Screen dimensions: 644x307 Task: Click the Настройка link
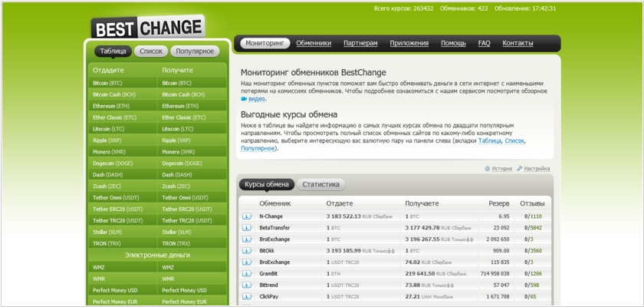click(537, 169)
